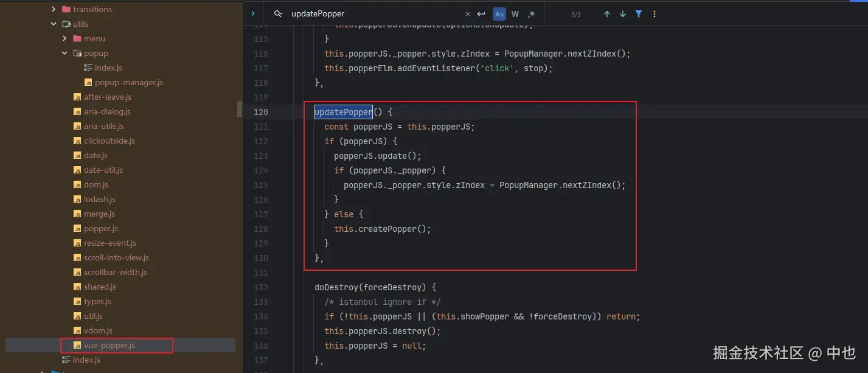868x373 pixels.
Task: Open merge.js file
Action: point(99,214)
